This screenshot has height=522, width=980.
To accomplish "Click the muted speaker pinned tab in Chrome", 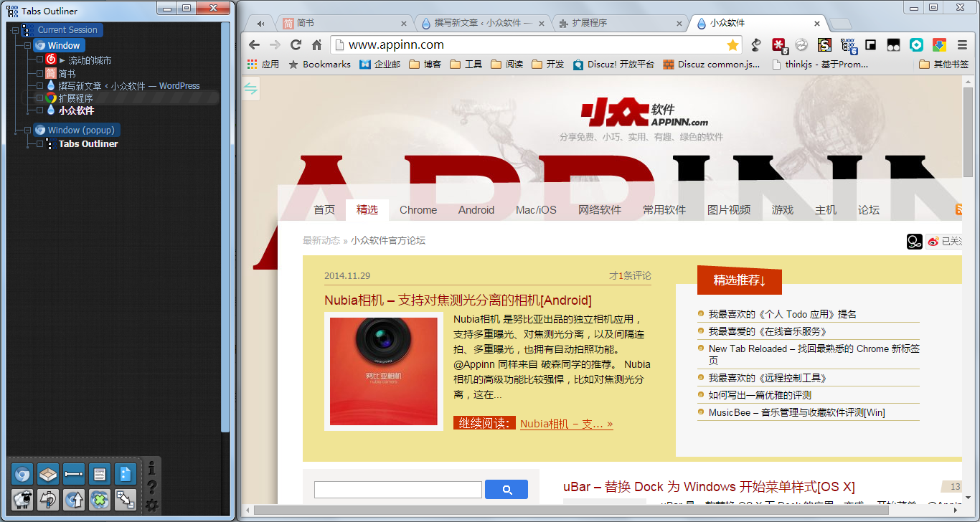I will [x=260, y=23].
